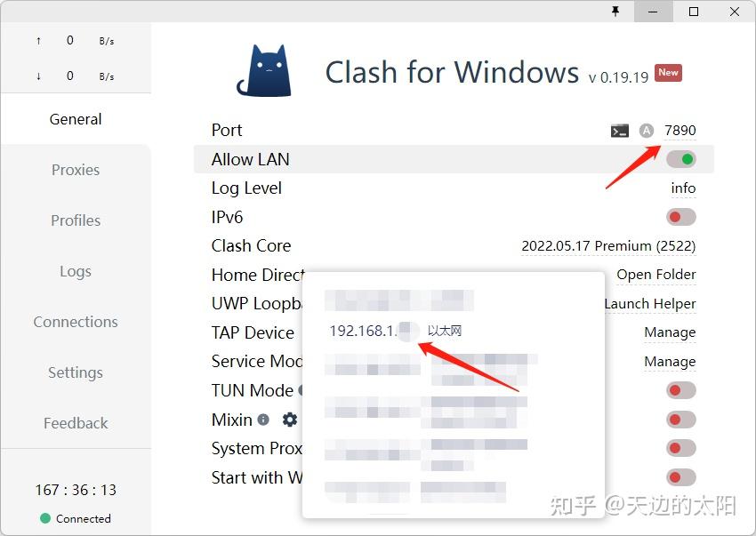The height and width of the screenshot is (536, 756).
Task: Click the Clash cat logo
Action: point(265,70)
